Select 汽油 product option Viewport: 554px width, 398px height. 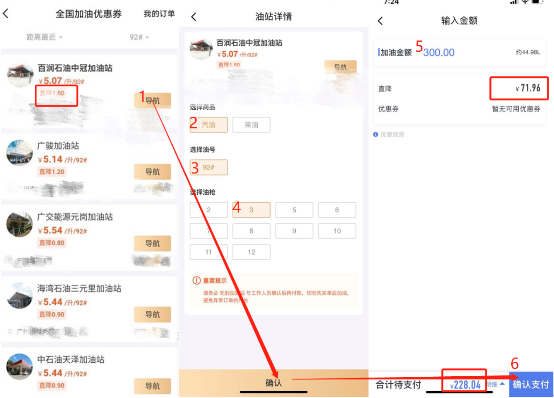[208, 125]
